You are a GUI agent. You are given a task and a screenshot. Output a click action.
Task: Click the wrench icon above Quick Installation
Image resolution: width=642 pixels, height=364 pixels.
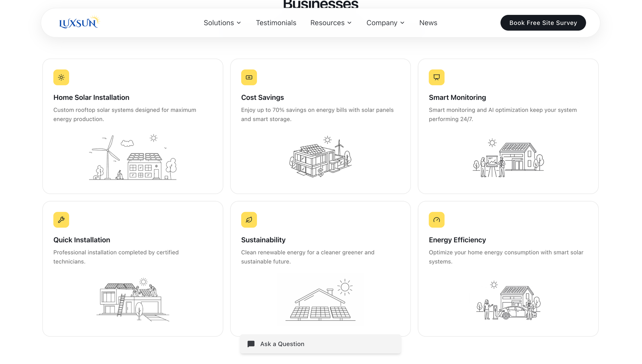tap(61, 220)
